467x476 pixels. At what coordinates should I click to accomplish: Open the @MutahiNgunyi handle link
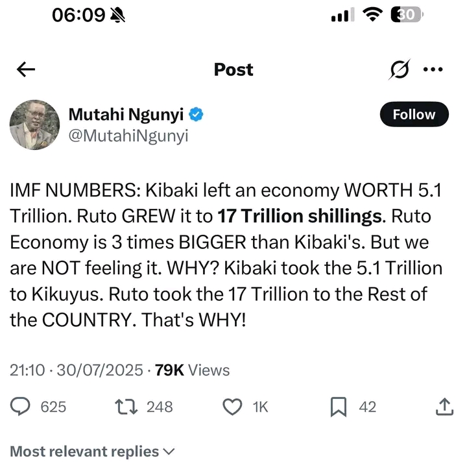pyautogui.click(x=128, y=136)
